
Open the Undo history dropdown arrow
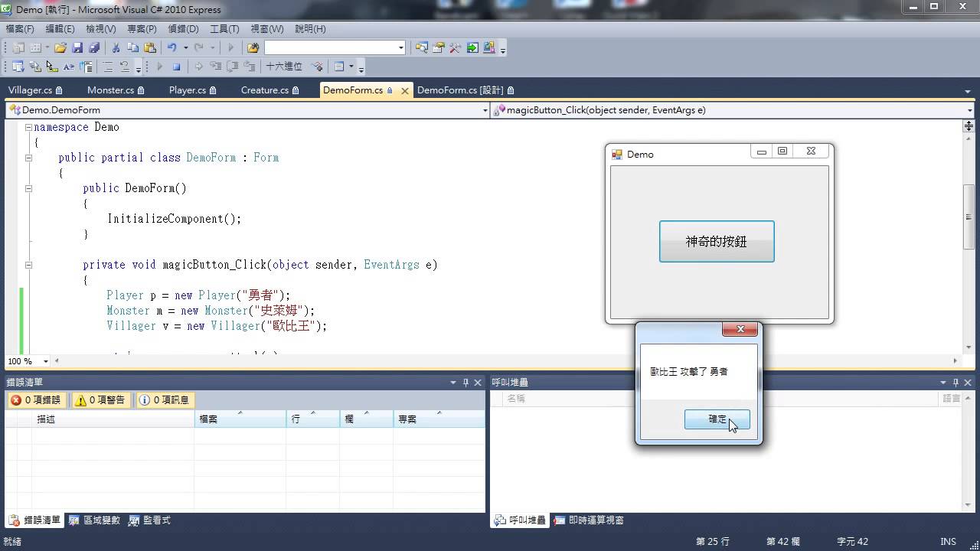pos(185,47)
